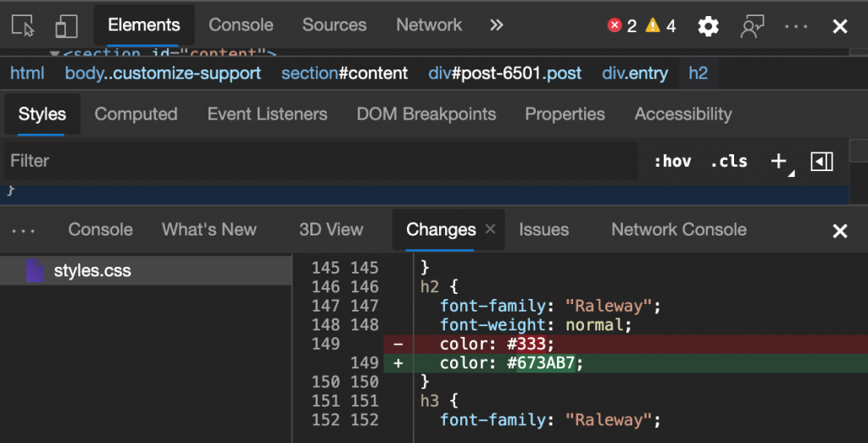Click the h2 { selector line in diff
The height and width of the screenshot is (443, 868).
pyautogui.click(x=440, y=287)
